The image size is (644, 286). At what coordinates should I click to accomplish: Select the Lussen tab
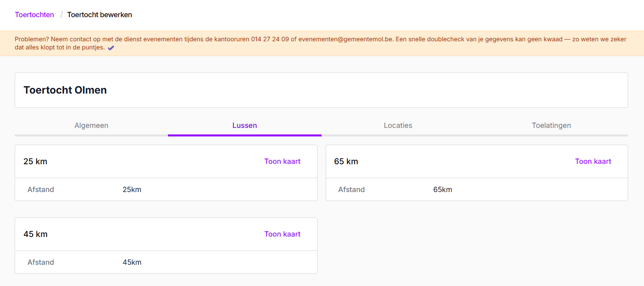click(x=244, y=125)
